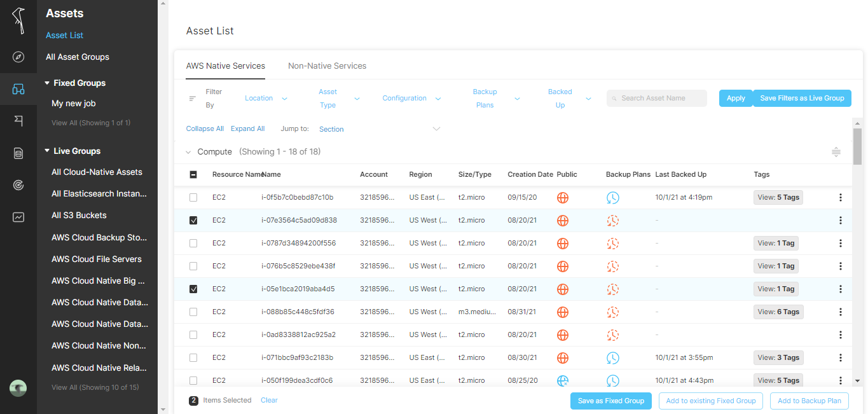Collapse the Compute section chevron
The width and height of the screenshot is (868, 414).
coord(188,153)
